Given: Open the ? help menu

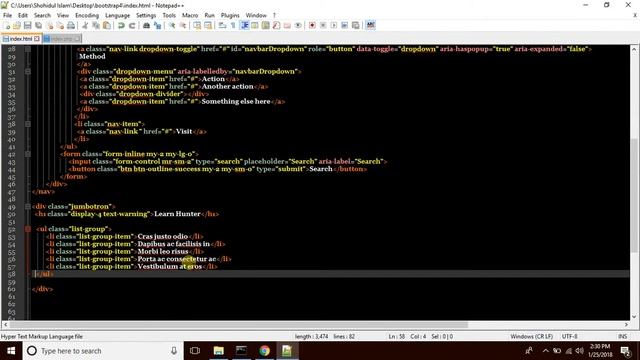Looking at the screenshot, I should [274, 15].
